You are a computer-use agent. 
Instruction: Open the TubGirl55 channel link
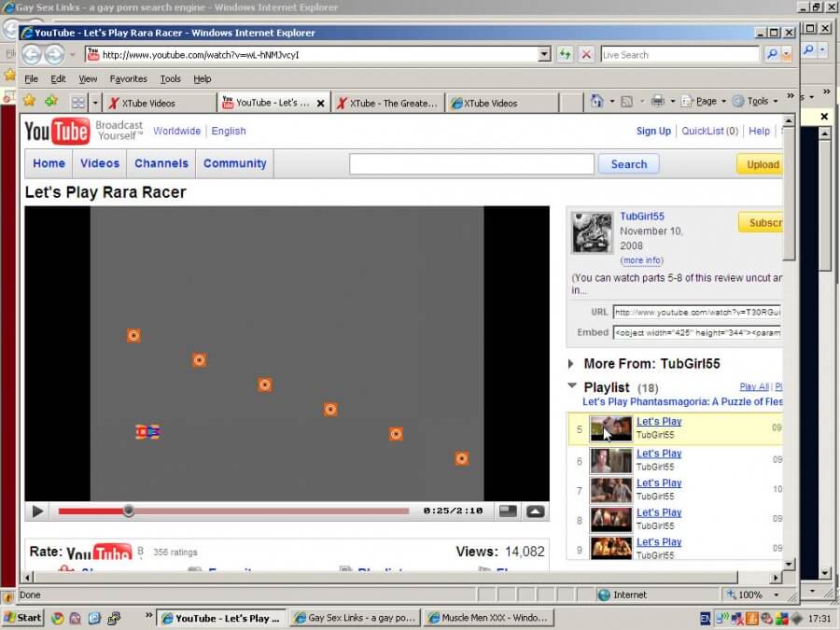tap(642, 217)
